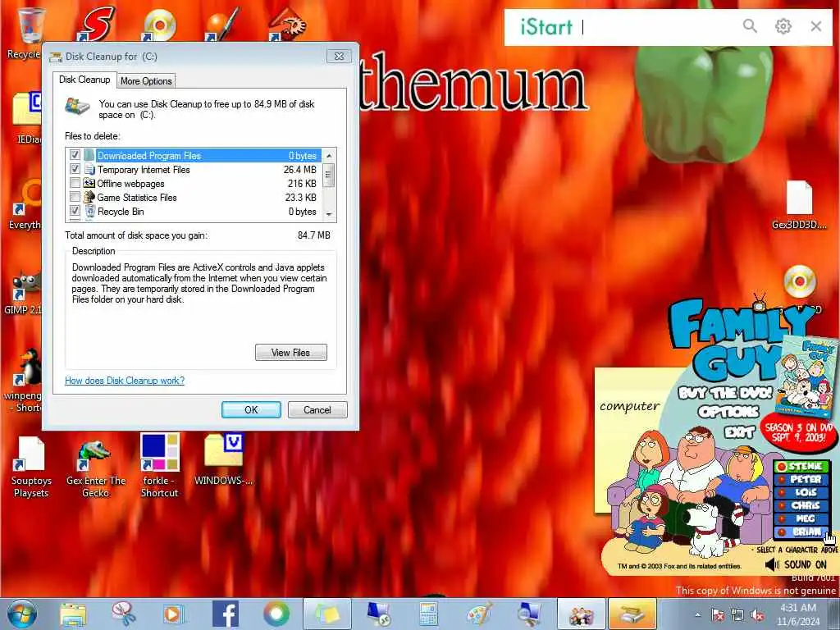Uncheck Temporary Internet Files checkbox

75,169
